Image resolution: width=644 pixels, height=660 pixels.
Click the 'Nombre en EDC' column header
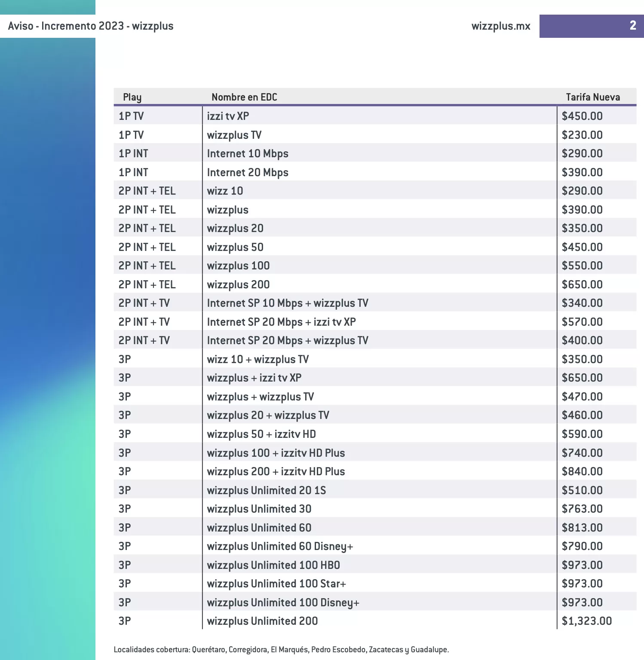tap(244, 97)
